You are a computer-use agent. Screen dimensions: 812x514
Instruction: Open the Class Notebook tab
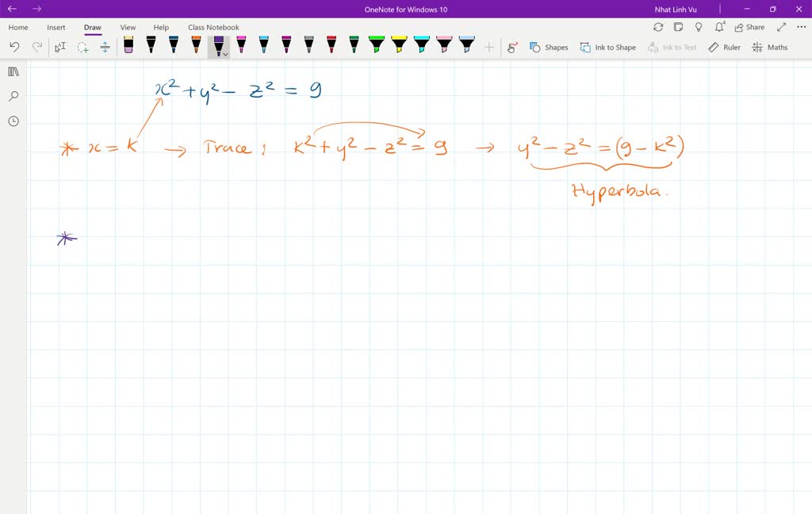[x=213, y=27]
